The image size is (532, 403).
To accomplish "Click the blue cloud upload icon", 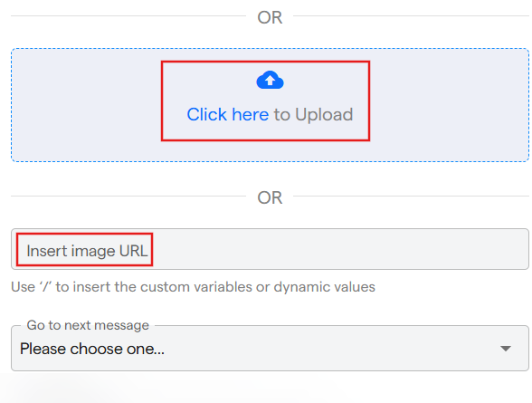I will point(270,80).
